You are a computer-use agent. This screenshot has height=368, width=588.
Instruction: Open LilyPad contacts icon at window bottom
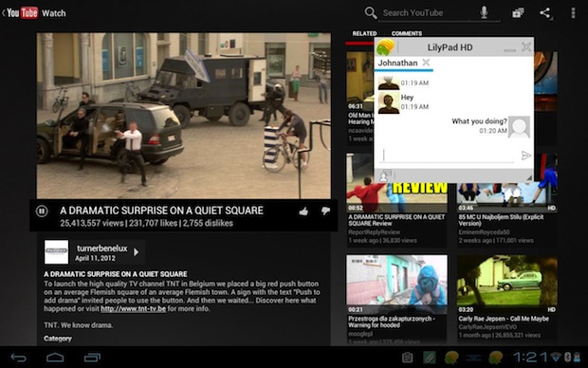[x=385, y=175]
